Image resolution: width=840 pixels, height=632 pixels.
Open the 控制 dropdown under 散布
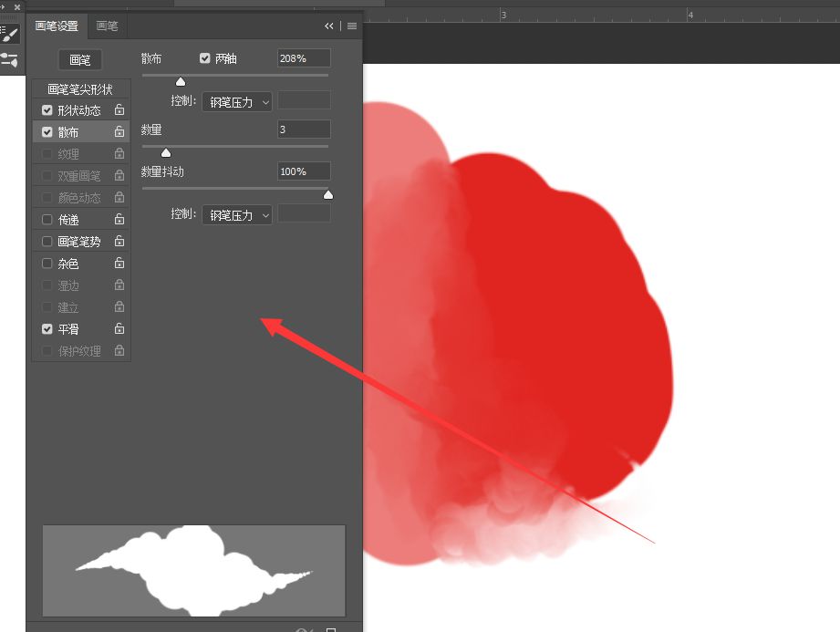point(237,102)
